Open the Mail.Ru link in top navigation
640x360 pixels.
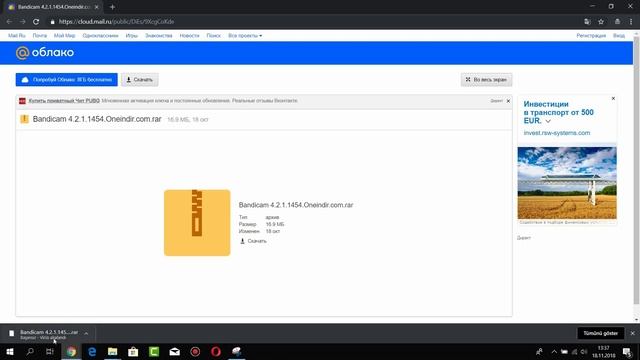pos(17,36)
